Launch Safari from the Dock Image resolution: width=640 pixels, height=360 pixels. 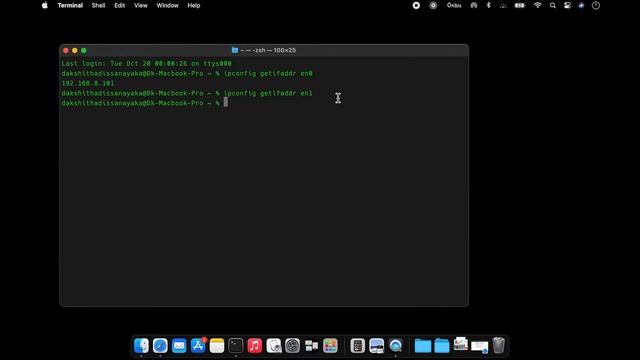click(160, 346)
